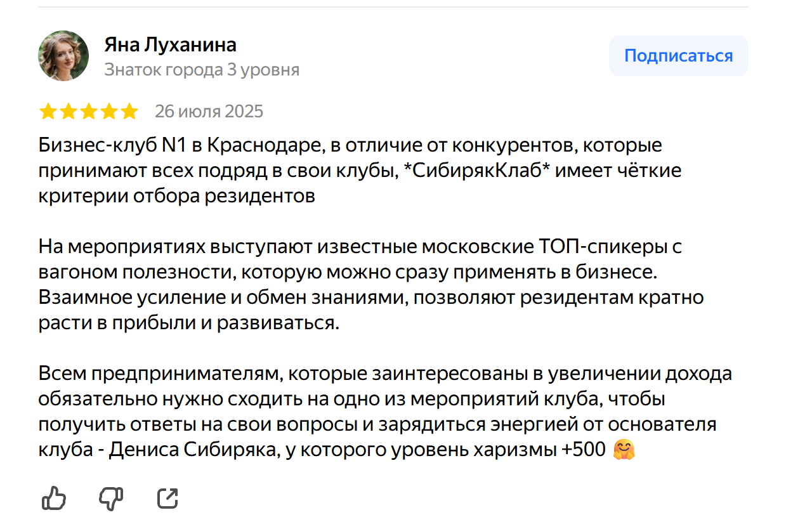Click the first rating star
Image resolution: width=812 pixels, height=529 pixels.
click(48, 112)
